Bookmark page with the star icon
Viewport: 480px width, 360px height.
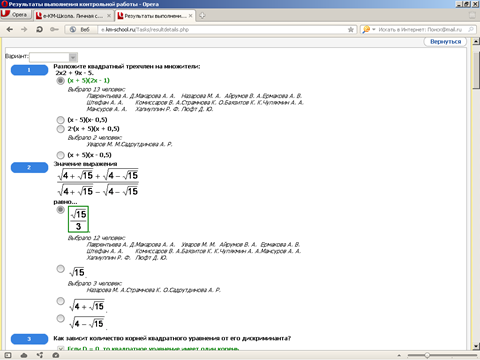tap(351, 30)
